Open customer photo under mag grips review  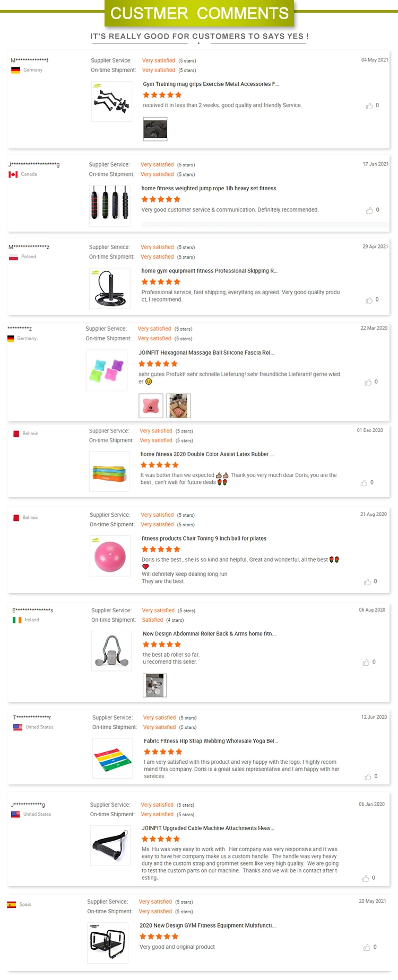[x=155, y=129]
